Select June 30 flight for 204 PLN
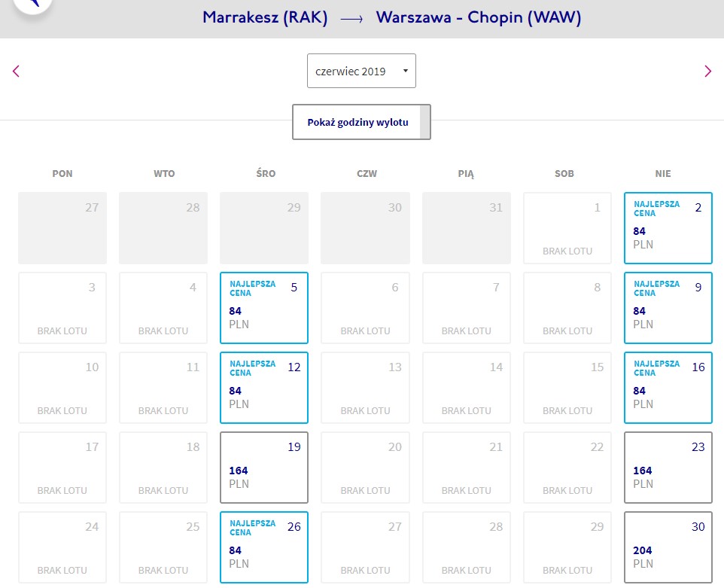 click(668, 547)
